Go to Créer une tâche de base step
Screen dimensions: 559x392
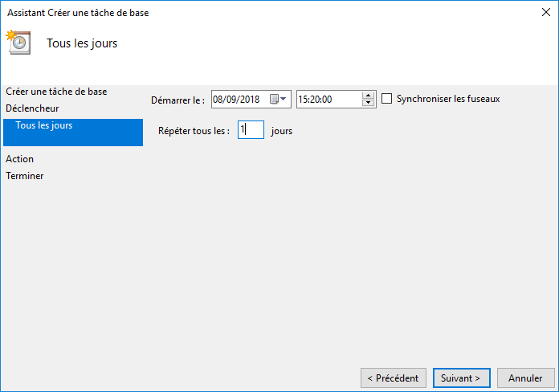[x=56, y=92]
